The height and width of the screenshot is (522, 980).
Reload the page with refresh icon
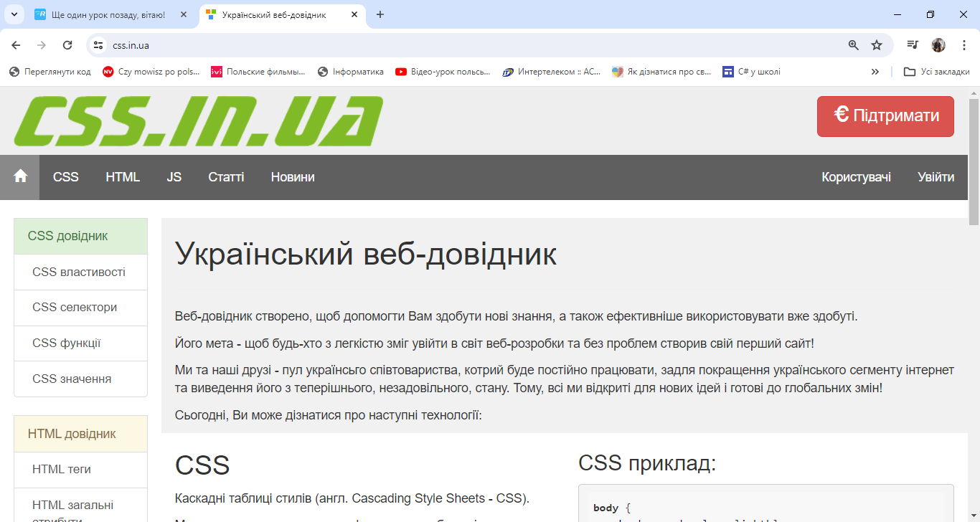tap(67, 44)
